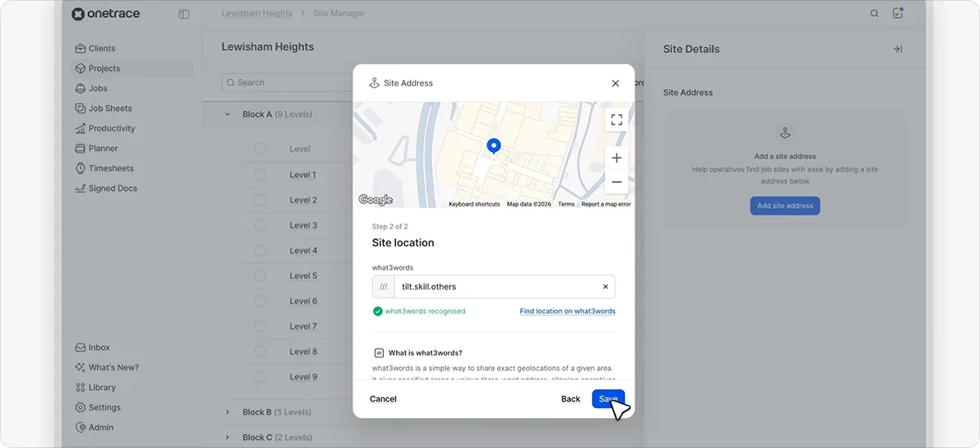Click the Lewisham Heights breadcrumb
The width and height of the screenshot is (980, 448).
pos(256,14)
